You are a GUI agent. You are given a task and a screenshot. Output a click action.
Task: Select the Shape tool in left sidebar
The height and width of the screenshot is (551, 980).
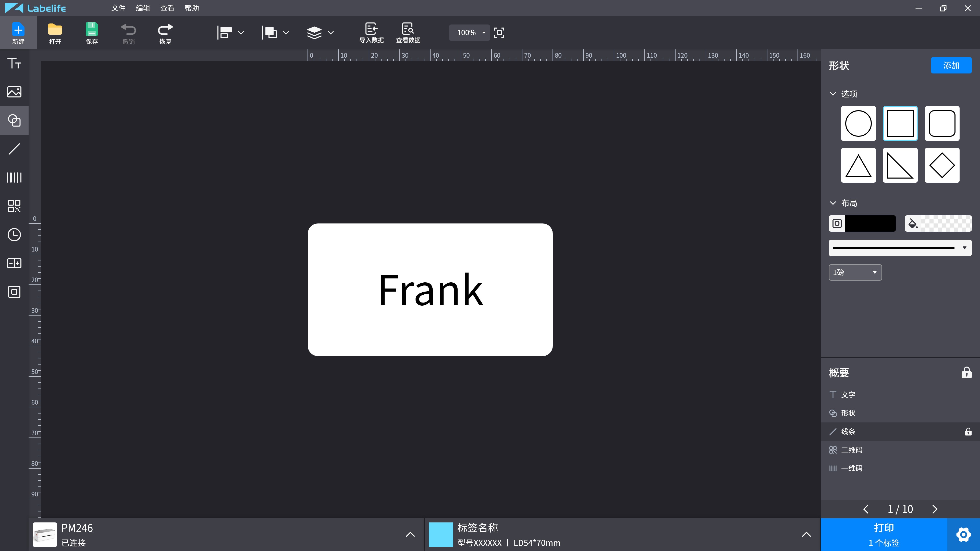(x=14, y=120)
